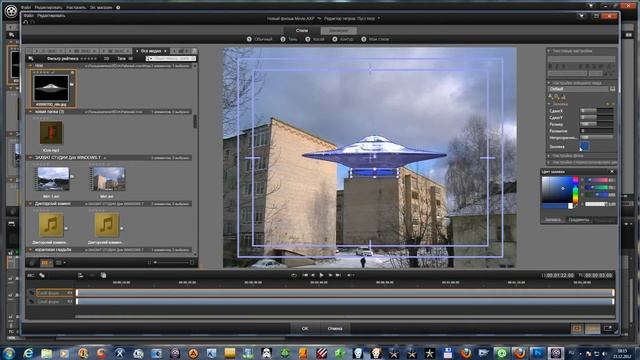Image resolution: width=640 pixels, height=360 pixels.
Task: Add a shadow detail with third A icon
Action: pyautogui.click(x=563, y=97)
